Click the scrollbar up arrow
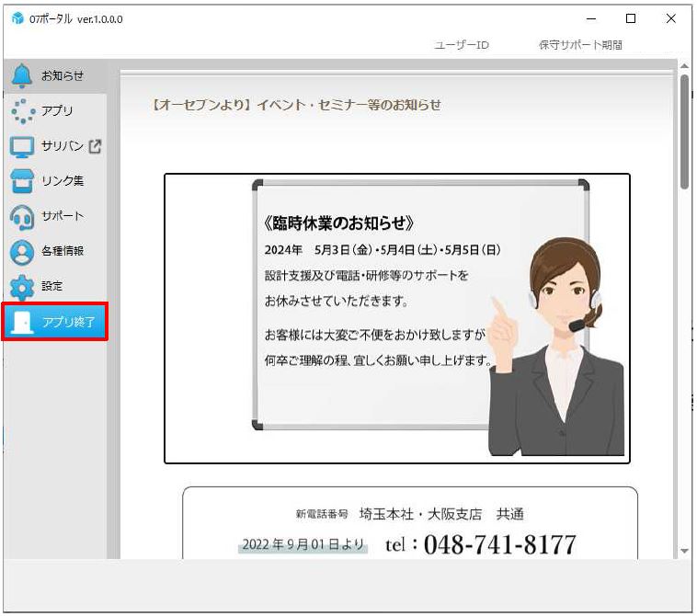Screen dimensions: 697x616 [684, 66]
